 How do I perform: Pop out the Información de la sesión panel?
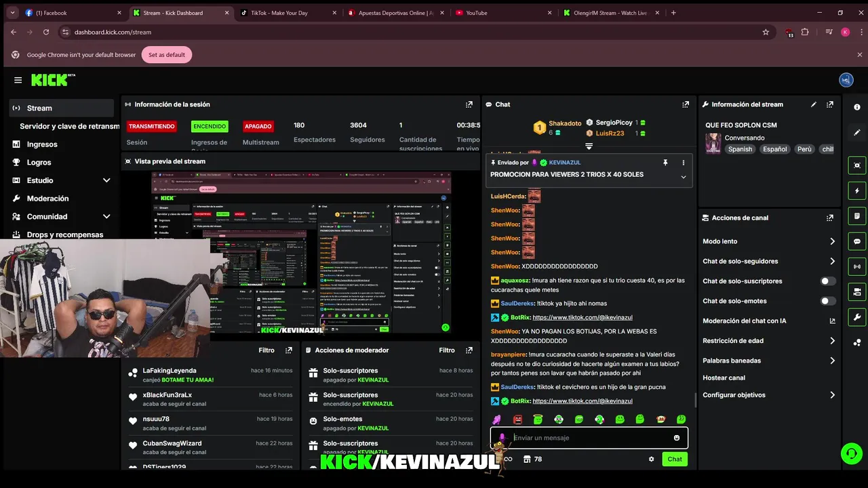click(469, 104)
